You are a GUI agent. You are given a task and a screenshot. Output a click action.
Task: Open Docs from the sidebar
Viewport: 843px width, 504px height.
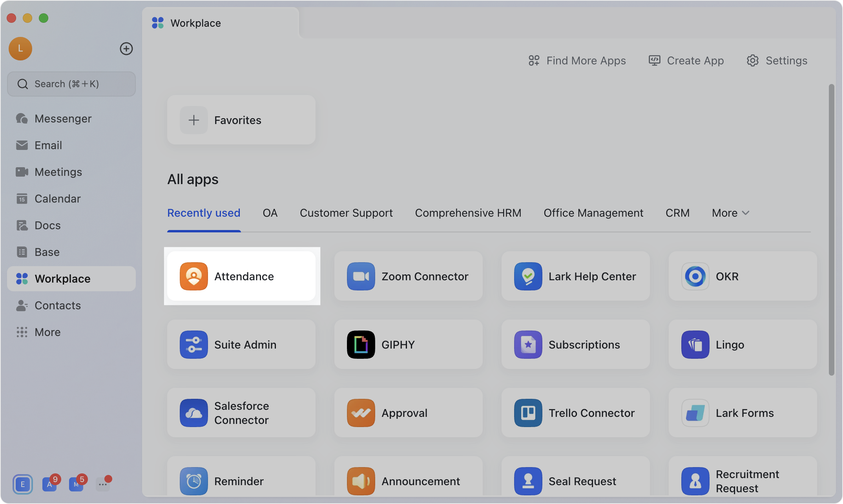(x=47, y=225)
